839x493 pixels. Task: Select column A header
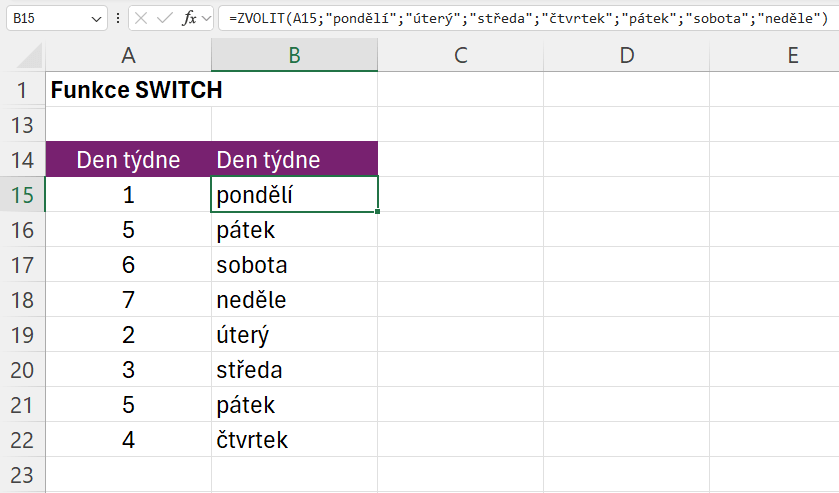coord(128,56)
